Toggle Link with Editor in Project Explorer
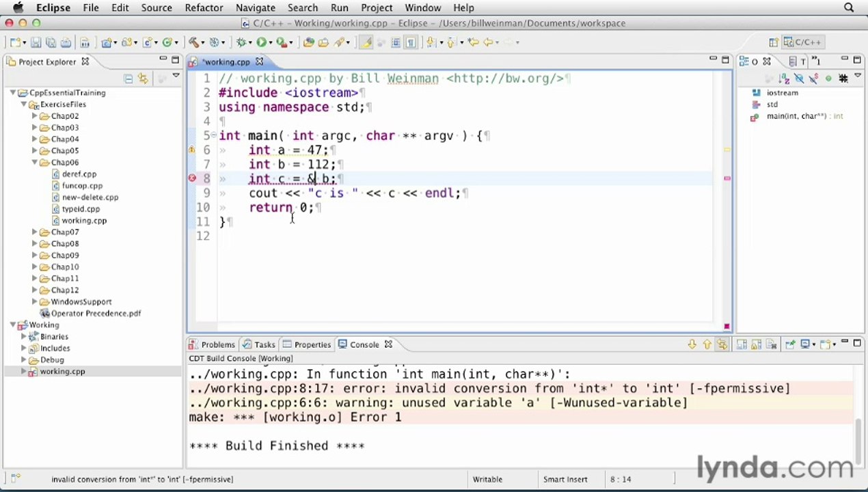The height and width of the screenshot is (492, 868). click(x=143, y=79)
